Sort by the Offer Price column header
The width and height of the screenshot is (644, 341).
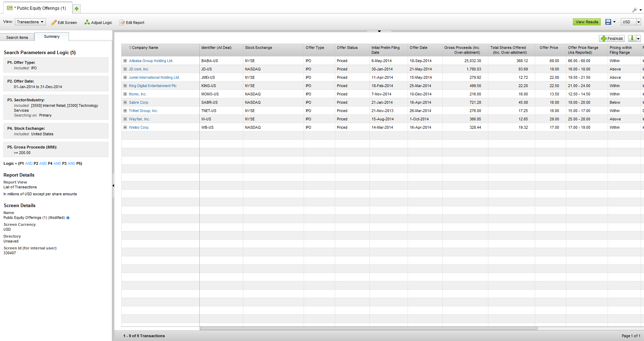click(x=550, y=50)
